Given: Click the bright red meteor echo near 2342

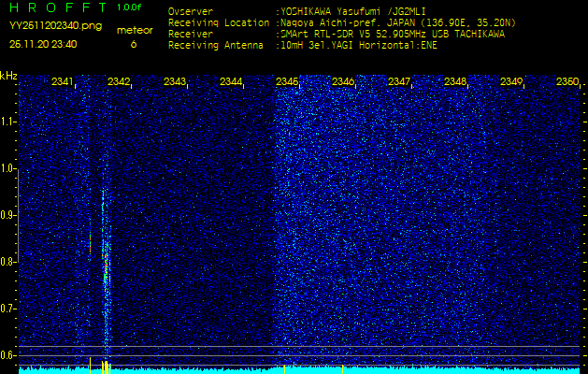Looking at the screenshot, I should tap(107, 266).
